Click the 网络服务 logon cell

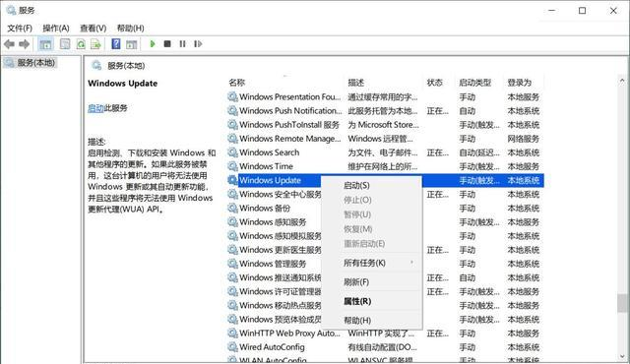523,139
